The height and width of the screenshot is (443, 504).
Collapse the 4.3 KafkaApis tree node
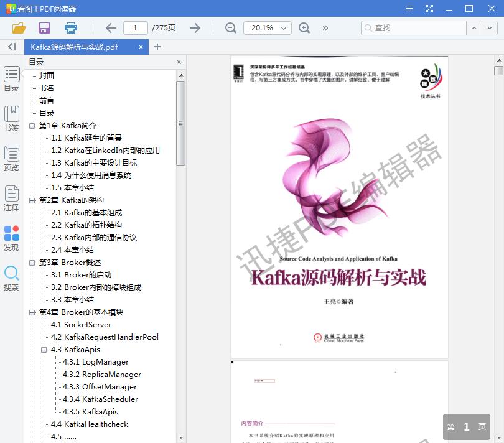point(44,350)
